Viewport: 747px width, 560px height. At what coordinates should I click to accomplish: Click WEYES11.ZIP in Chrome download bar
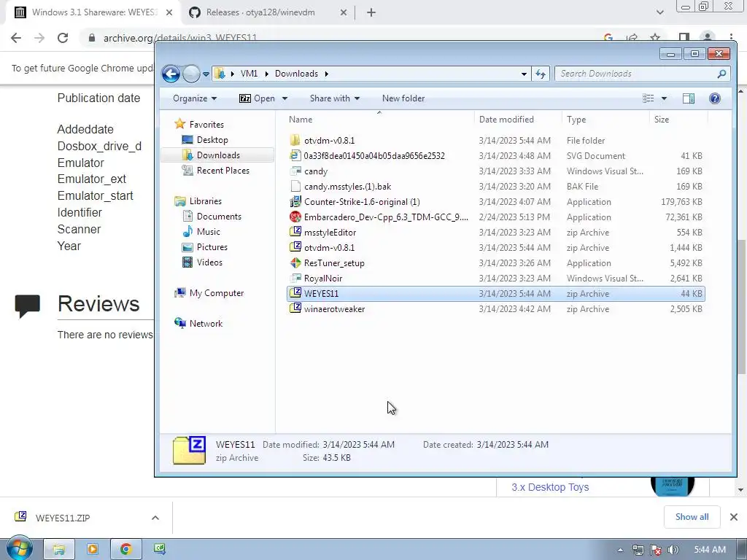point(63,518)
